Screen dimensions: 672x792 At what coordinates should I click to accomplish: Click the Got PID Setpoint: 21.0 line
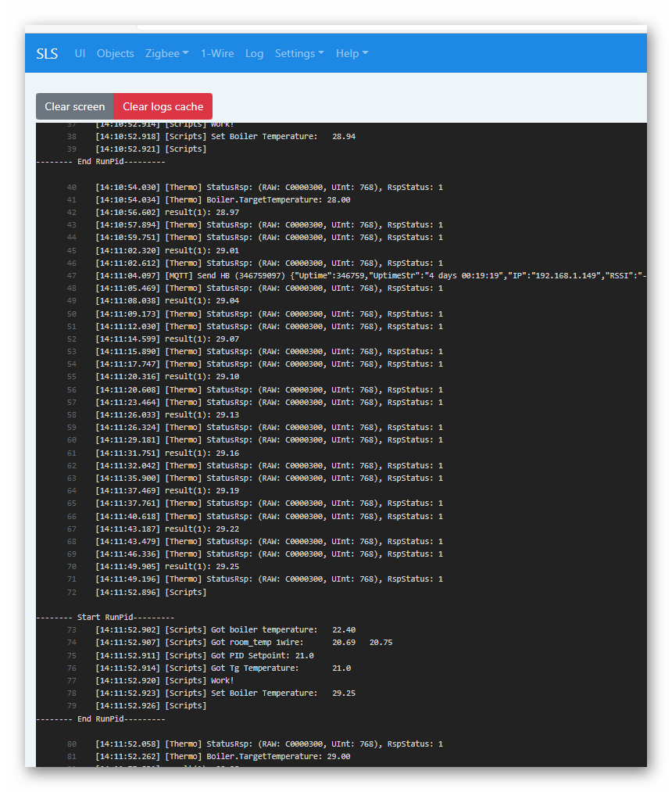[x=205, y=655]
